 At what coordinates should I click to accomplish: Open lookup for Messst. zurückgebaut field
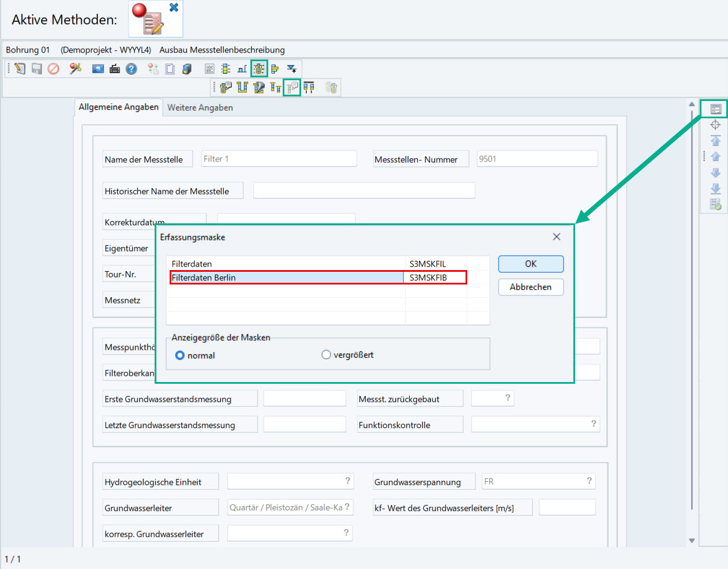pyautogui.click(x=508, y=398)
